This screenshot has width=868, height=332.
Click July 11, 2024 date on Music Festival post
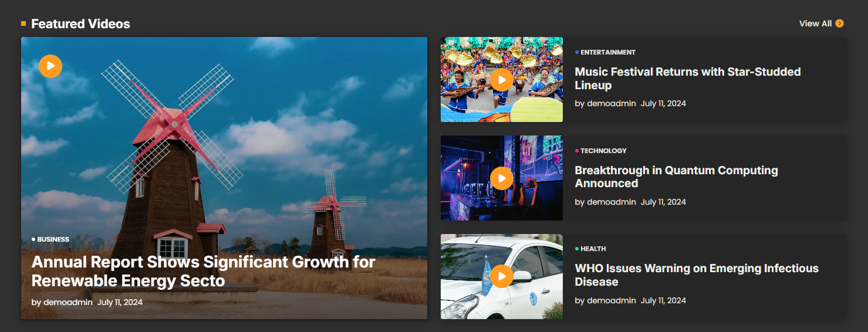coord(663,104)
